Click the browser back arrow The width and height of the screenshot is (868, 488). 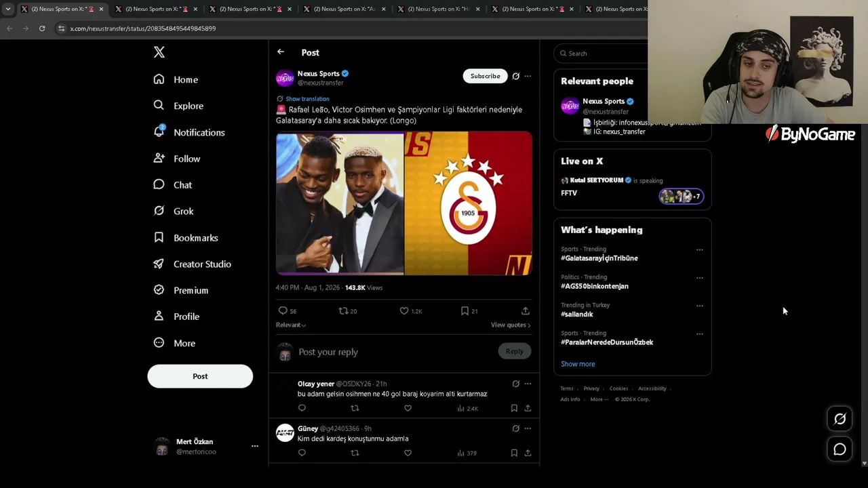(x=9, y=28)
